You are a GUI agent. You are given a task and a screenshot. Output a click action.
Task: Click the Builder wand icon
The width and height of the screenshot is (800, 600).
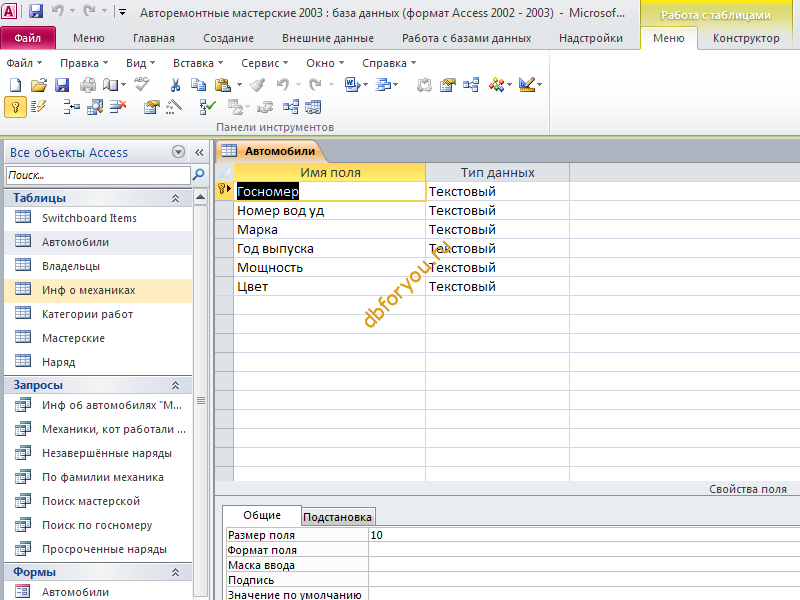tap(174, 107)
